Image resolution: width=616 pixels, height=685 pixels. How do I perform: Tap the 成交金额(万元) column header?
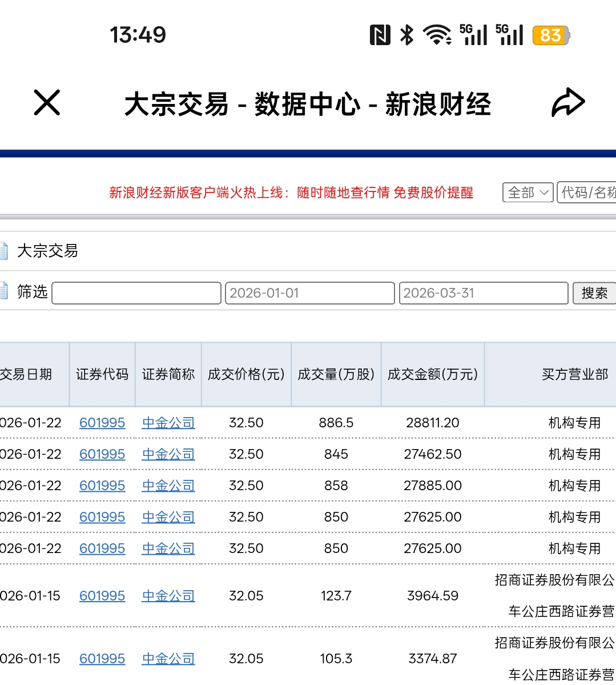pos(433,374)
